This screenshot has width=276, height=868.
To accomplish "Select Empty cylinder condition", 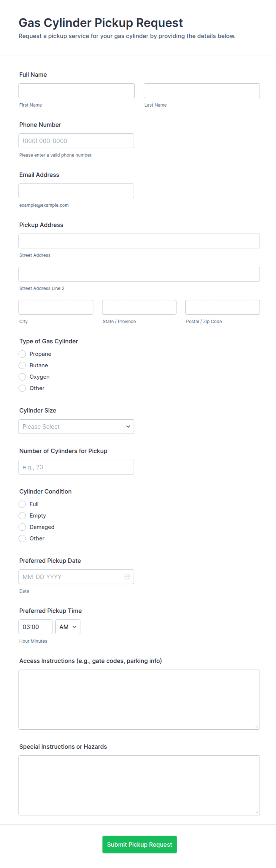I will click(22, 516).
